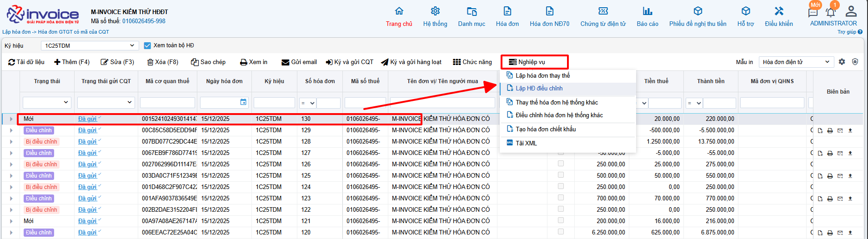Toggle Xem toàn bộ HĐ checkbox
The image size is (868, 239).
(x=147, y=45)
